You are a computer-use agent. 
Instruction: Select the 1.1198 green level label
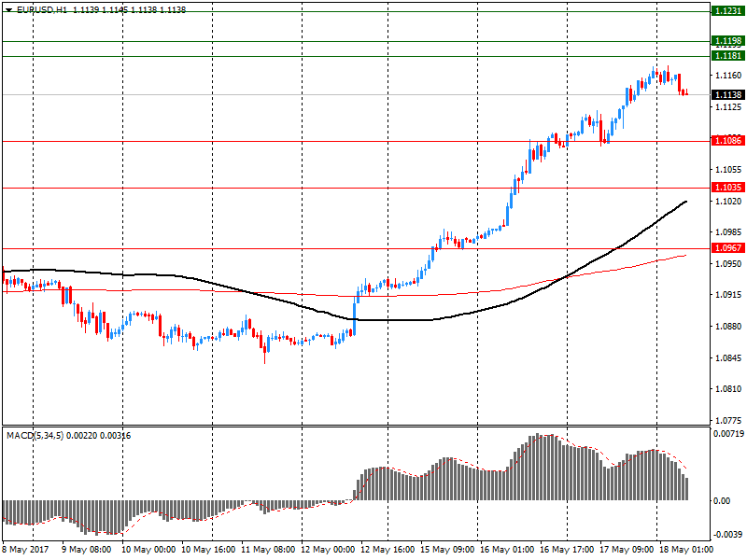(x=728, y=41)
